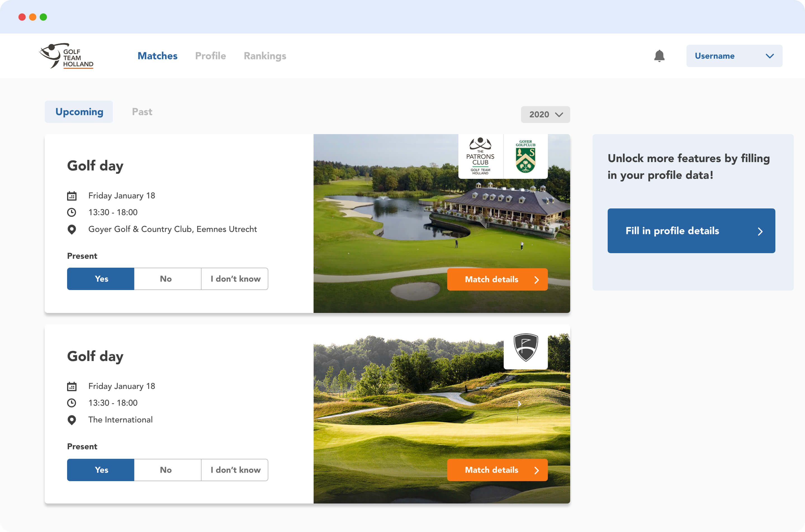The height and width of the screenshot is (532, 805).
Task: Click the calendar icon in the first match card
Action: click(72, 196)
